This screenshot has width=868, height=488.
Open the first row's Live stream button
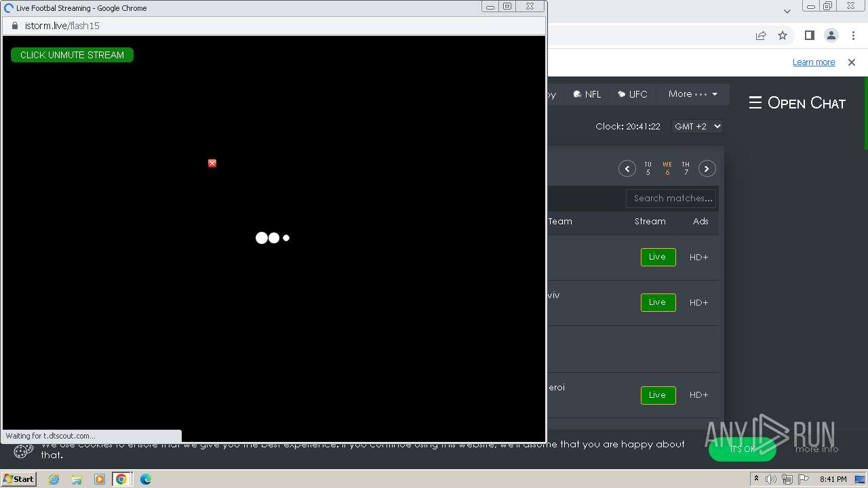(658, 257)
